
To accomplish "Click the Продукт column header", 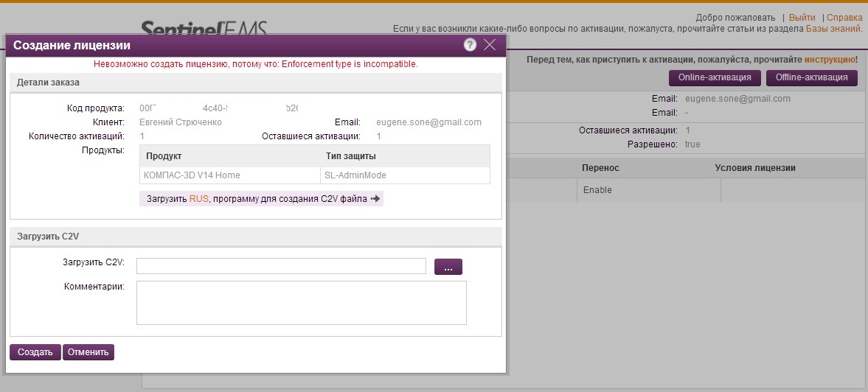I will coord(230,156).
